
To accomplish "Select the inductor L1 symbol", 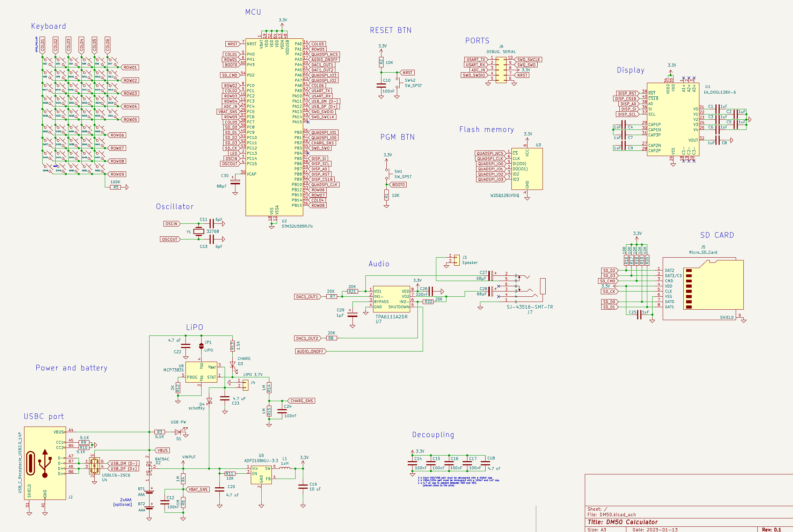I will 285,468.
